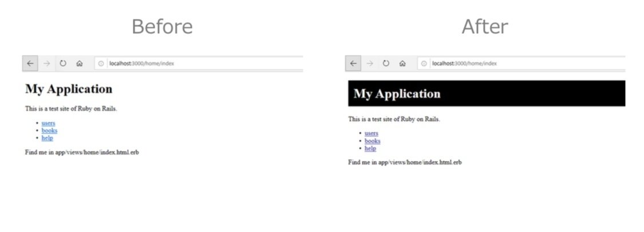Image resolution: width=644 pixels, height=232 pixels.
Task: Click the back arrow in the After browser
Action: click(x=353, y=64)
